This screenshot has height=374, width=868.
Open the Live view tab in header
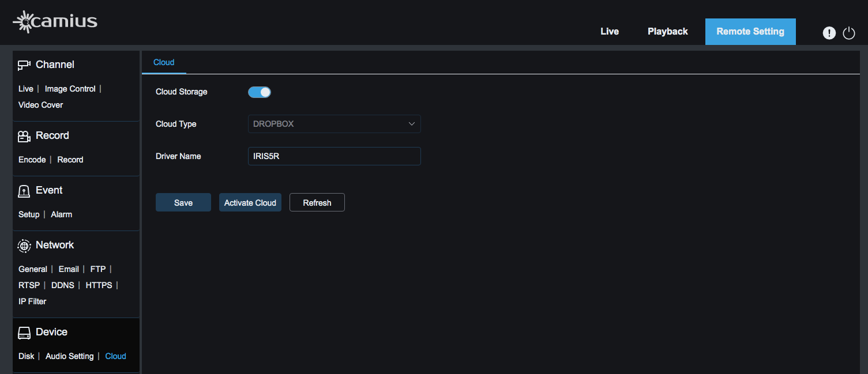[609, 32]
